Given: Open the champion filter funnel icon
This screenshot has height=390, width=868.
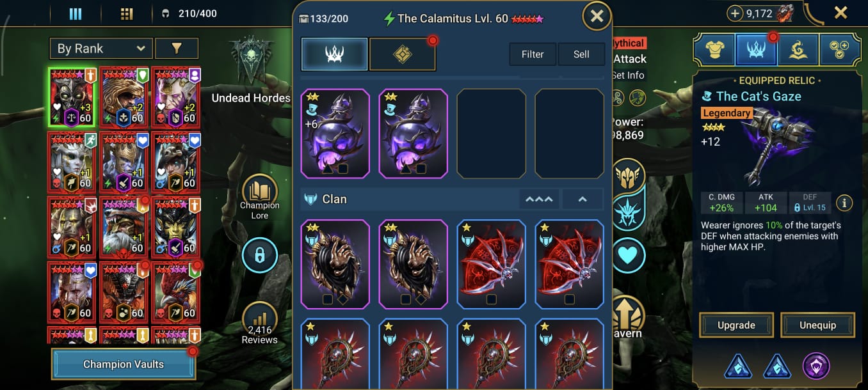Looking at the screenshot, I should click(177, 49).
